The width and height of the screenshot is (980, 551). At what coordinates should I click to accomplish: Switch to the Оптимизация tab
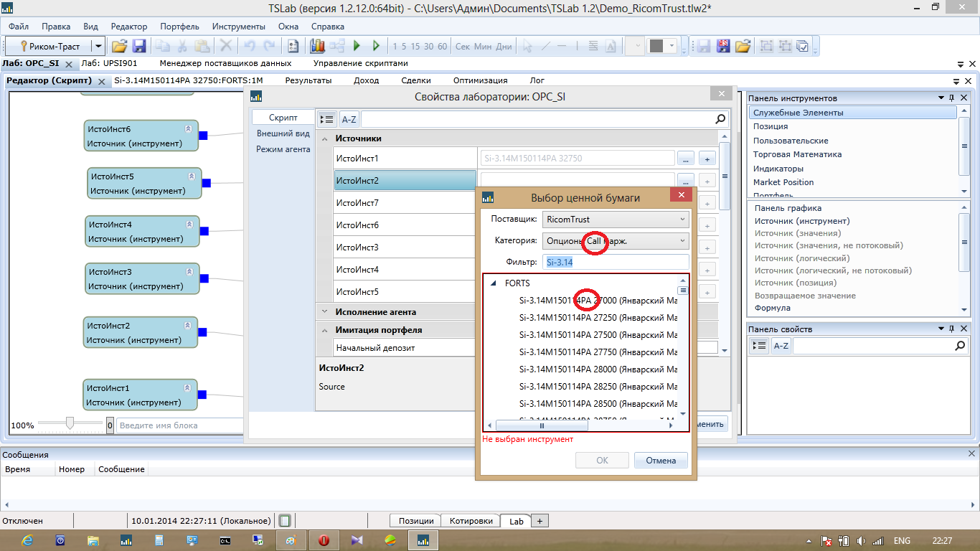[480, 80]
